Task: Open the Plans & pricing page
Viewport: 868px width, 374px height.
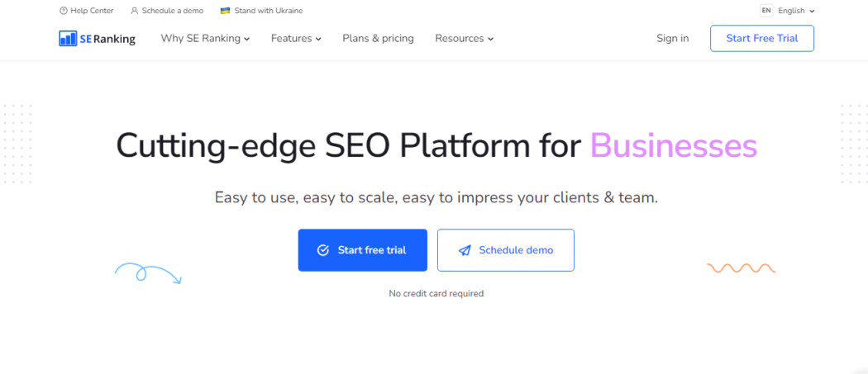Action: pos(378,38)
